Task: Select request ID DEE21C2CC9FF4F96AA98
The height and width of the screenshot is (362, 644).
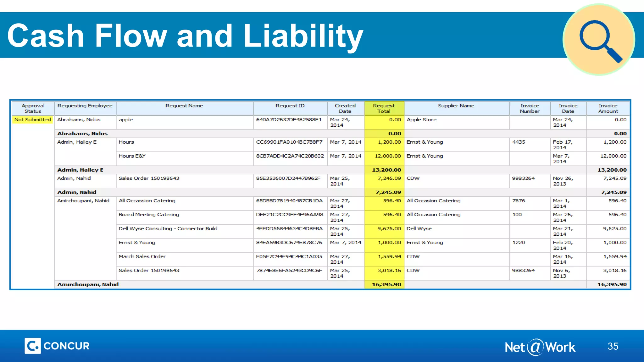Action: (290, 215)
